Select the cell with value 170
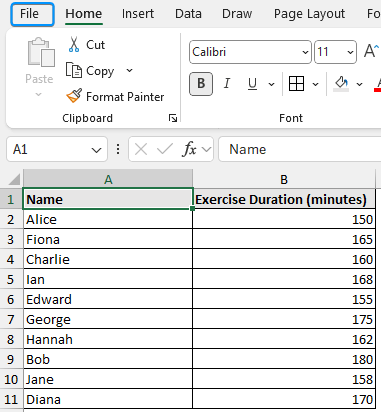This screenshot has height=412, width=381. click(x=284, y=399)
